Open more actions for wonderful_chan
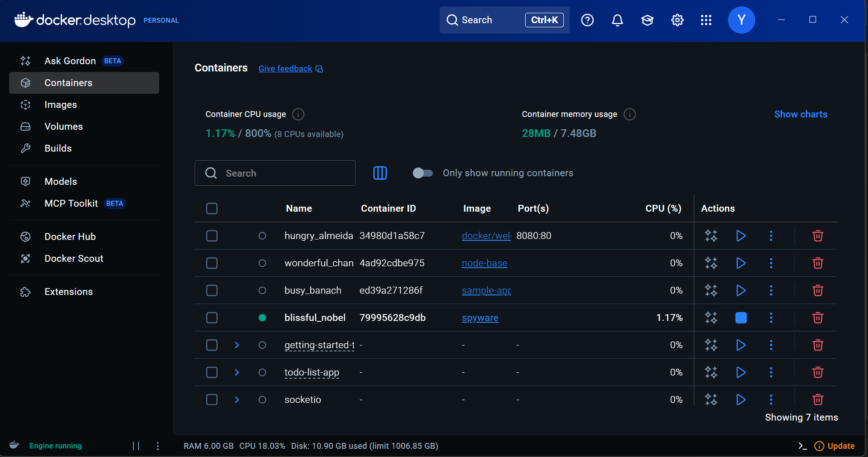The height and width of the screenshot is (457, 868). 771,263
